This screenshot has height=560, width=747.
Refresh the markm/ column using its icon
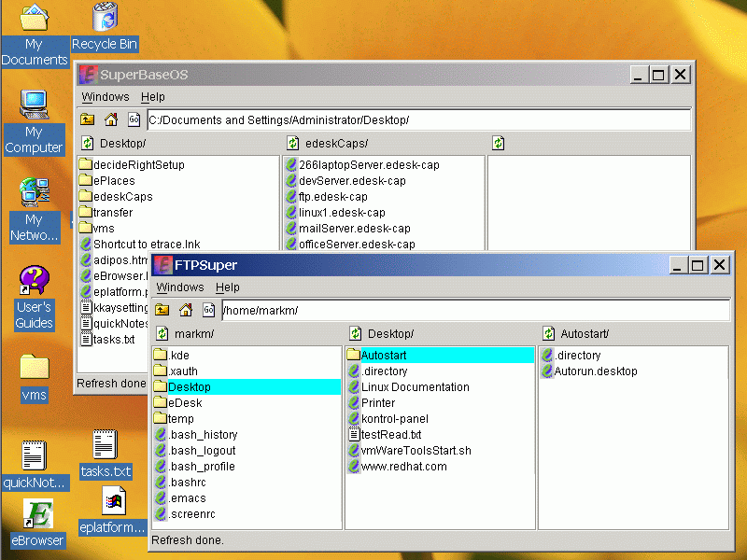coord(162,333)
